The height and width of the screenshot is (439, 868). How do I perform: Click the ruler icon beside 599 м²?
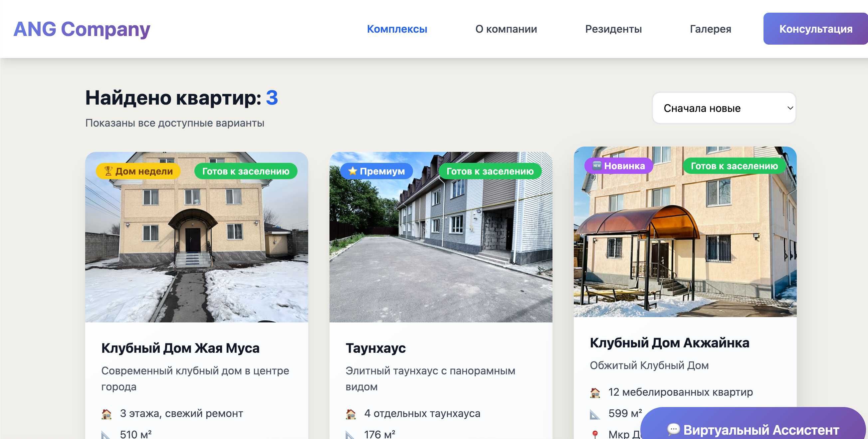coord(595,414)
